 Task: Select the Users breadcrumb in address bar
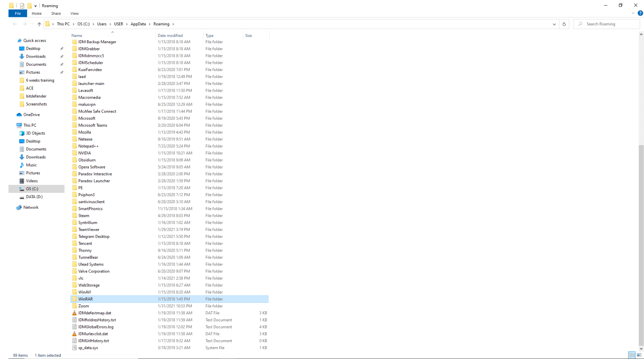pos(102,24)
